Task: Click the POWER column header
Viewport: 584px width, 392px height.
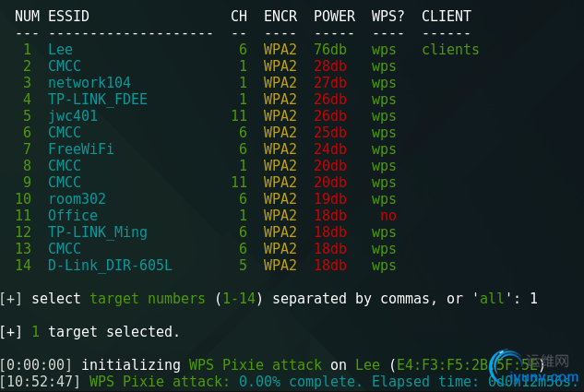Action: 334,16
